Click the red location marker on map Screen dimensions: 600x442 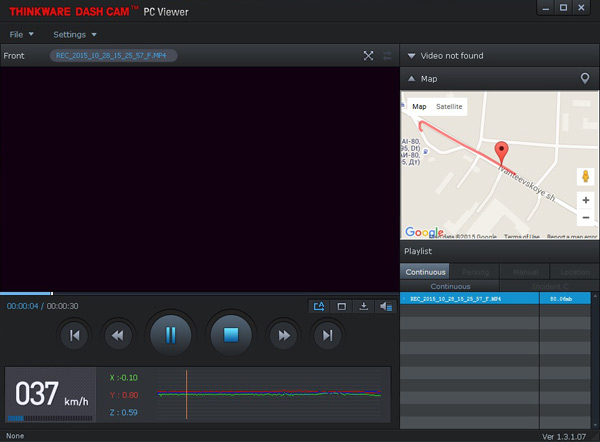[x=501, y=153]
